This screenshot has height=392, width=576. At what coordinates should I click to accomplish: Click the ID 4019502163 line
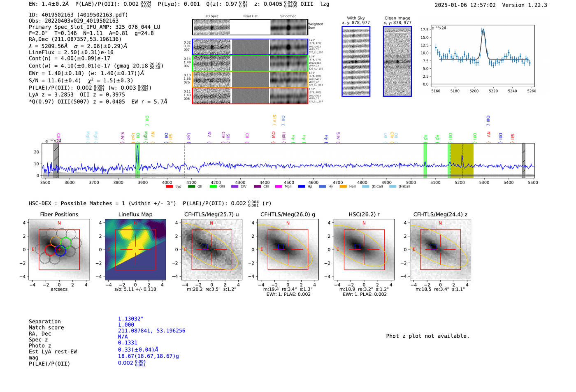(x=78, y=15)
